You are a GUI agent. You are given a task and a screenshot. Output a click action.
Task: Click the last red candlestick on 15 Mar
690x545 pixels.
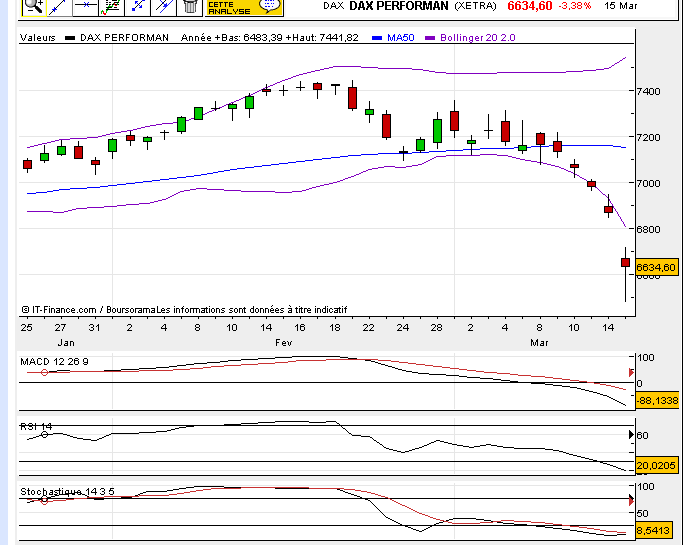click(x=625, y=263)
